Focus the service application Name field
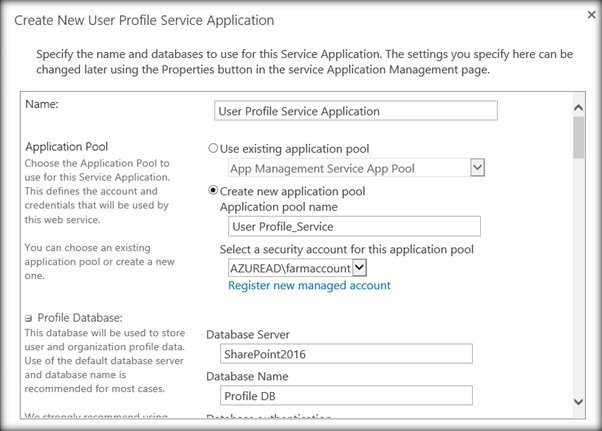The height and width of the screenshot is (431, 602). click(x=356, y=110)
